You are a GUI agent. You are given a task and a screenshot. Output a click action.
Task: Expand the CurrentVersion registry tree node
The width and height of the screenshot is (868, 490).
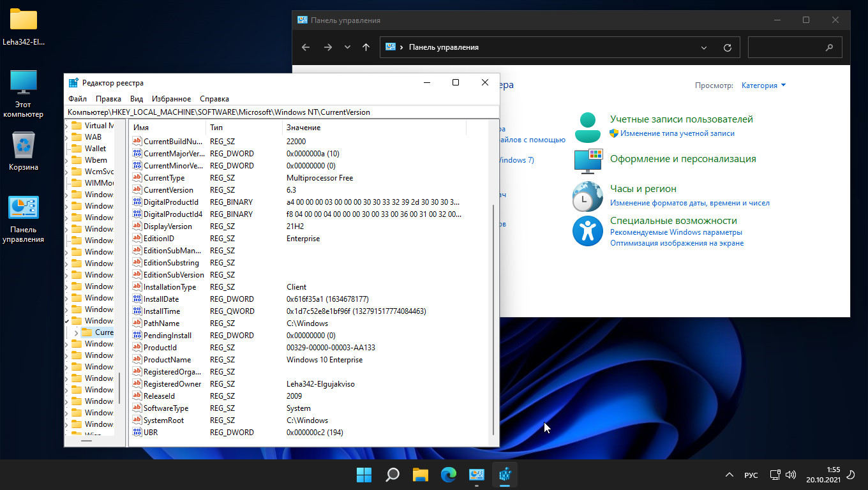(x=77, y=332)
